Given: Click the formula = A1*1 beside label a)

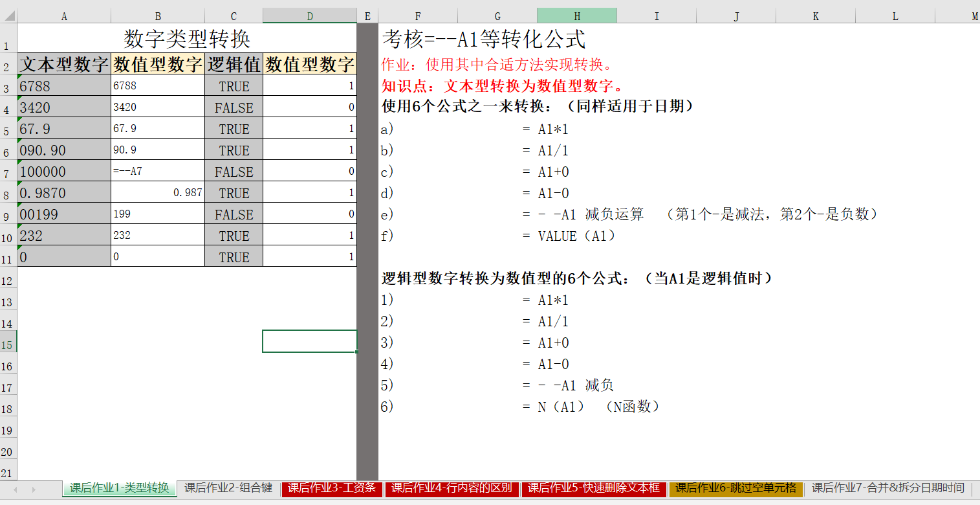Looking at the screenshot, I should click(545, 129).
